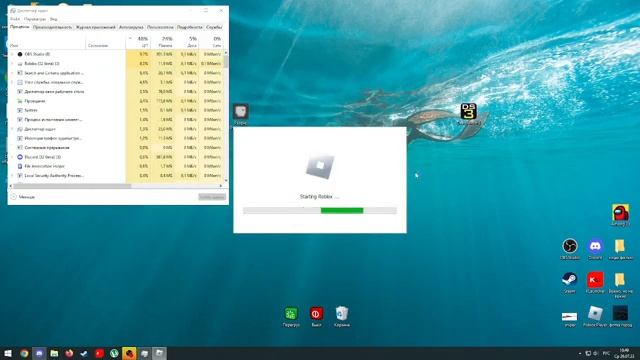Image resolution: width=640 pixels, height=360 pixels.
Task: Open File Explorer from taskbar
Action: point(54,353)
